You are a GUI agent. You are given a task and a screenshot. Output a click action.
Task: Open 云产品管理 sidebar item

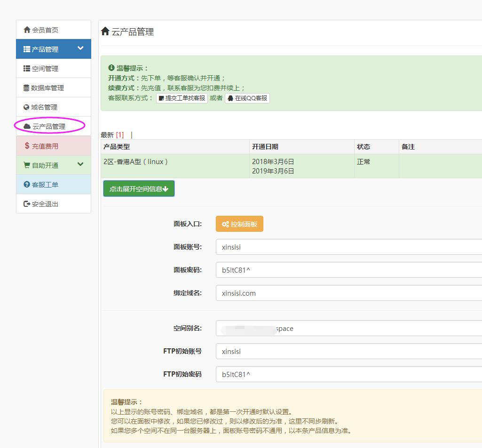pyautogui.click(x=54, y=126)
